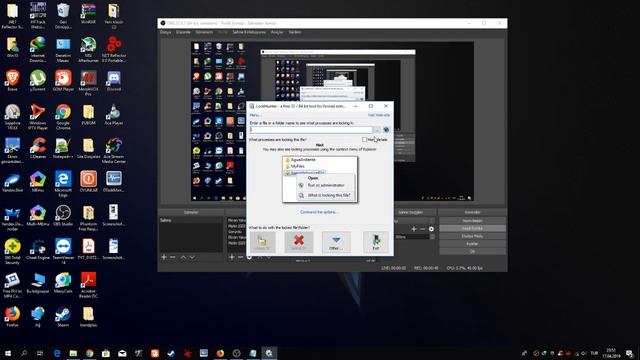
Task: Open the Menu link in LockHunter
Action: (255, 115)
